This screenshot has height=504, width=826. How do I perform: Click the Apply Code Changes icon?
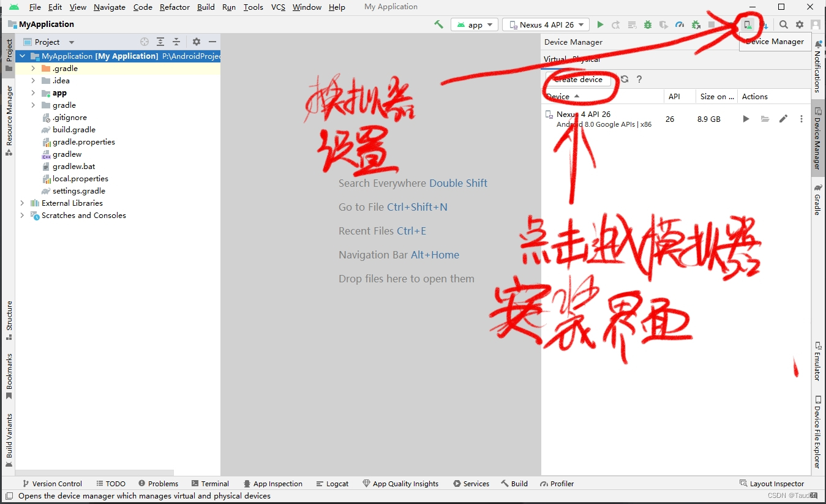pyautogui.click(x=632, y=24)
